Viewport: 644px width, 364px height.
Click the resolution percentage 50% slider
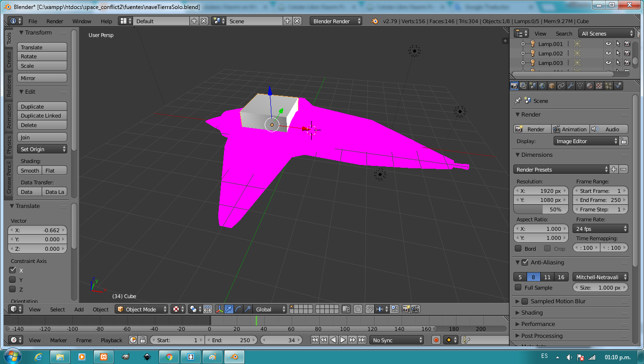coord(542,209)
